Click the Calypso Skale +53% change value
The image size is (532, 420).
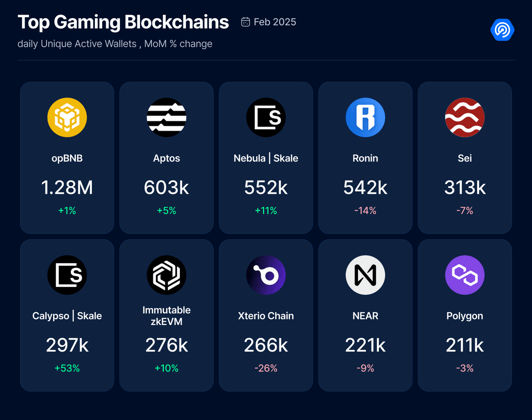(x=67, y=368)
